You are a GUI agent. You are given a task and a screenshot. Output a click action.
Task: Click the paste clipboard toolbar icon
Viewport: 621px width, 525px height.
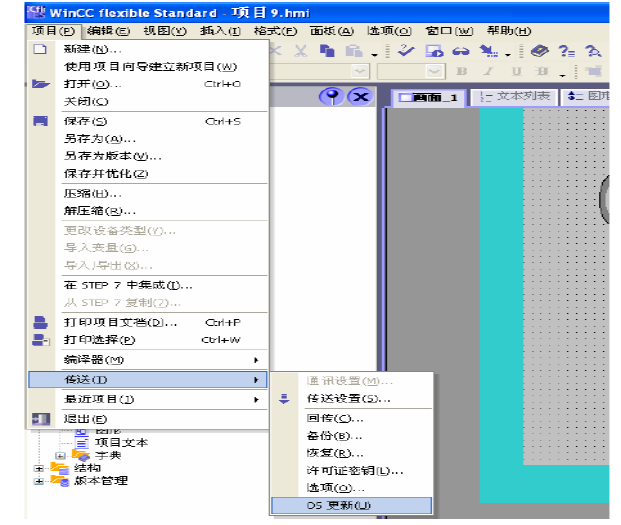coord(354,51)
